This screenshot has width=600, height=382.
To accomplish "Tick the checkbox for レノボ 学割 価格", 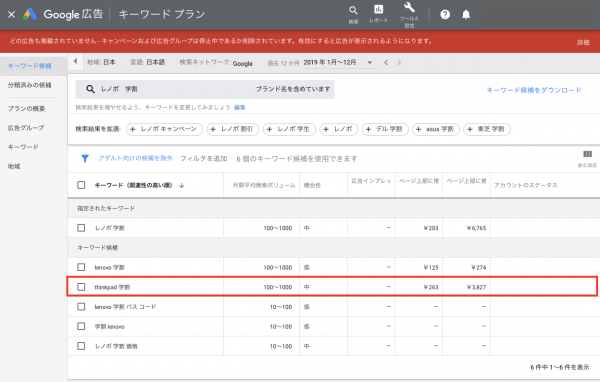I will (81, 346).
